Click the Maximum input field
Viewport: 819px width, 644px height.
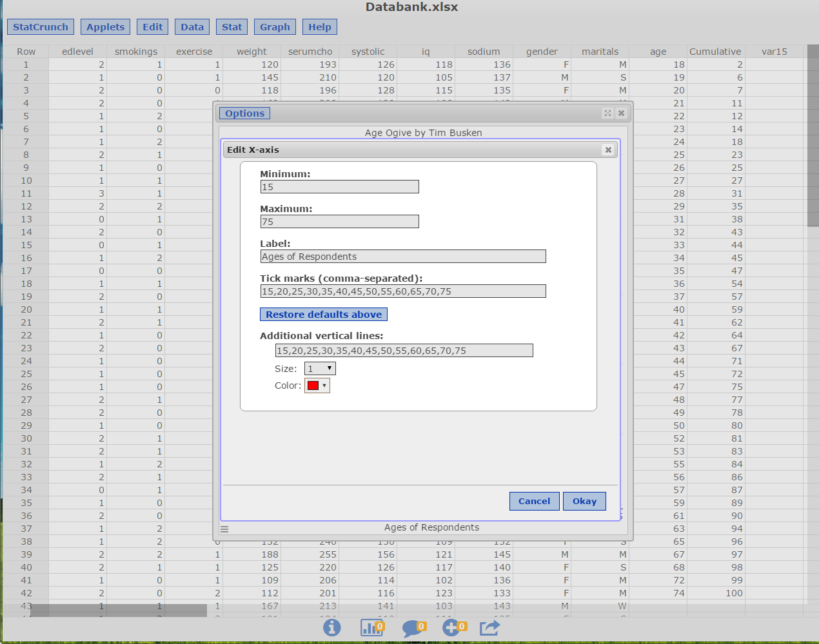(x=339, y=222)
